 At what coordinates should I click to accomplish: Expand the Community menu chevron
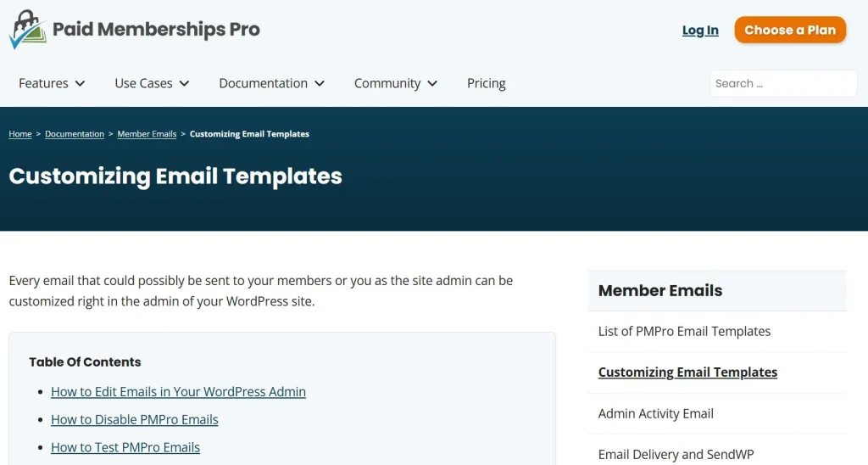click(432, 84)
